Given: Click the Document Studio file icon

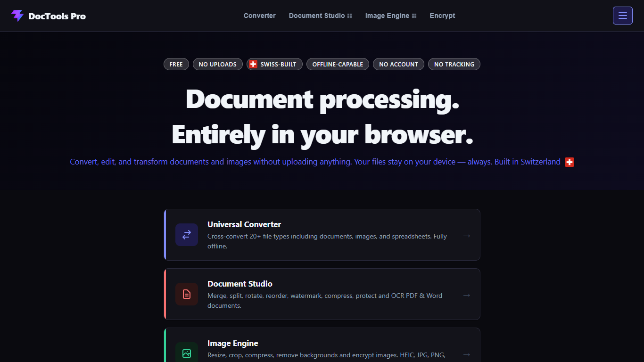Looking at the screenshot, I should point(187,294).
